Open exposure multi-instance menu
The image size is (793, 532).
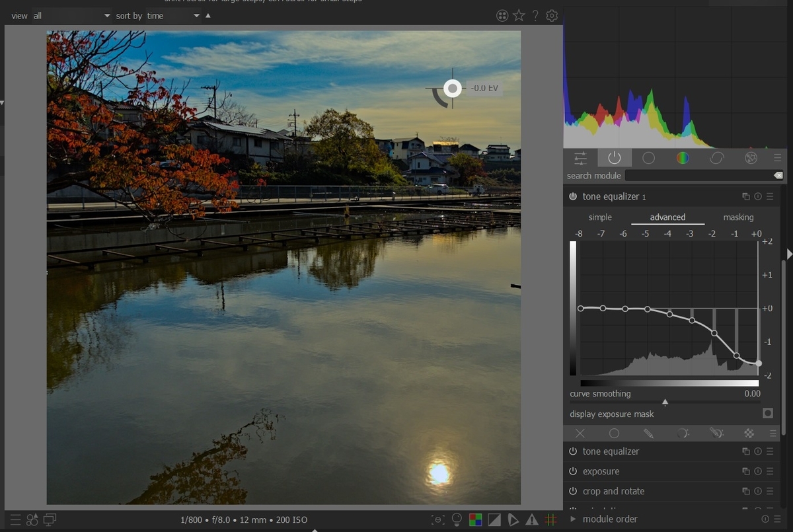746,471
